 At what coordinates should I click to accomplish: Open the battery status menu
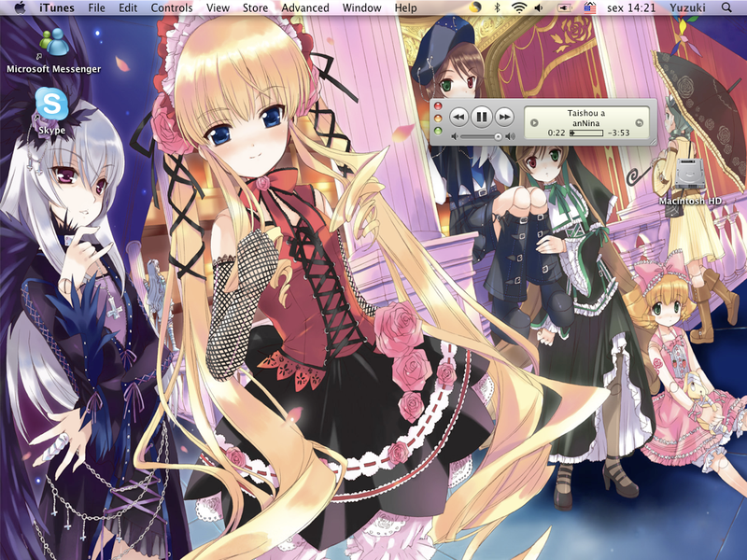coord(564,7)
